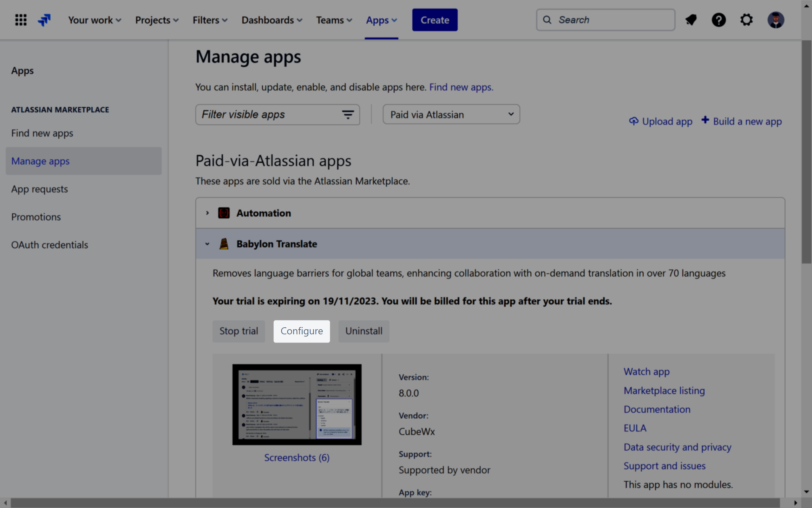Viewport: 812px width, 508px height.
Task: Click the scroll down arrow
Action: 807,492
